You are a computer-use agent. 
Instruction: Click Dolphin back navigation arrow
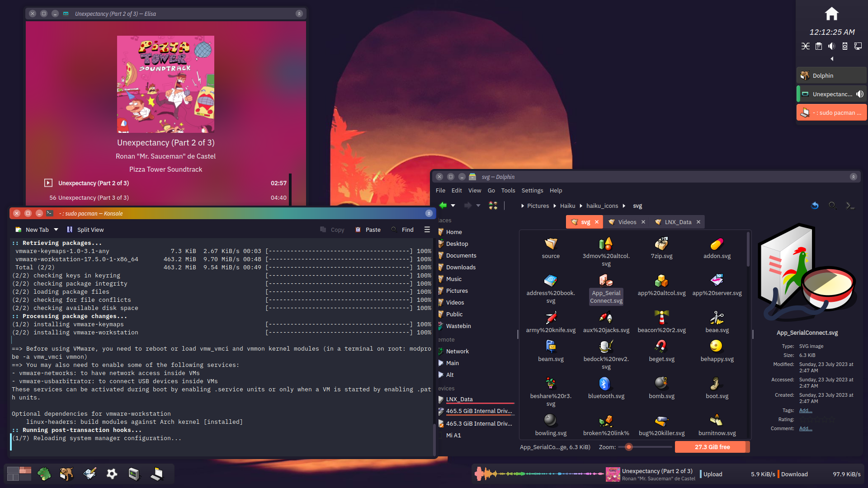pos(443,206)
